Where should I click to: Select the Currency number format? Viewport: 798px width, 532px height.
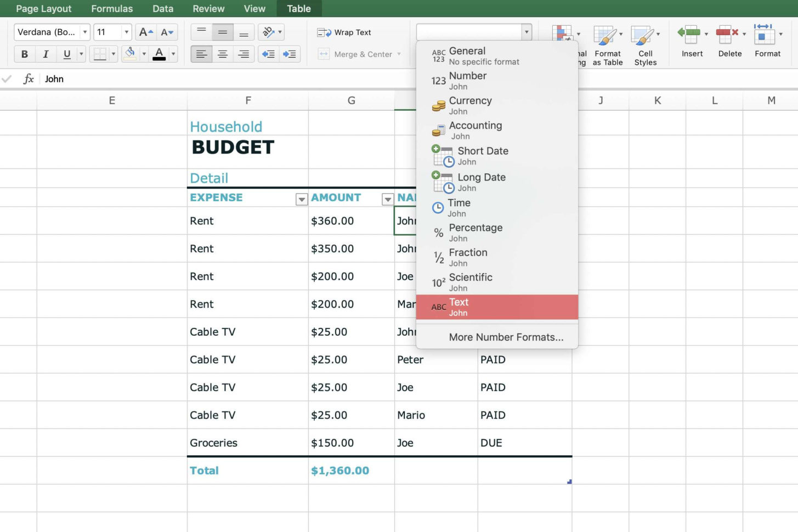pyautogui.click(x=470, y=105)
